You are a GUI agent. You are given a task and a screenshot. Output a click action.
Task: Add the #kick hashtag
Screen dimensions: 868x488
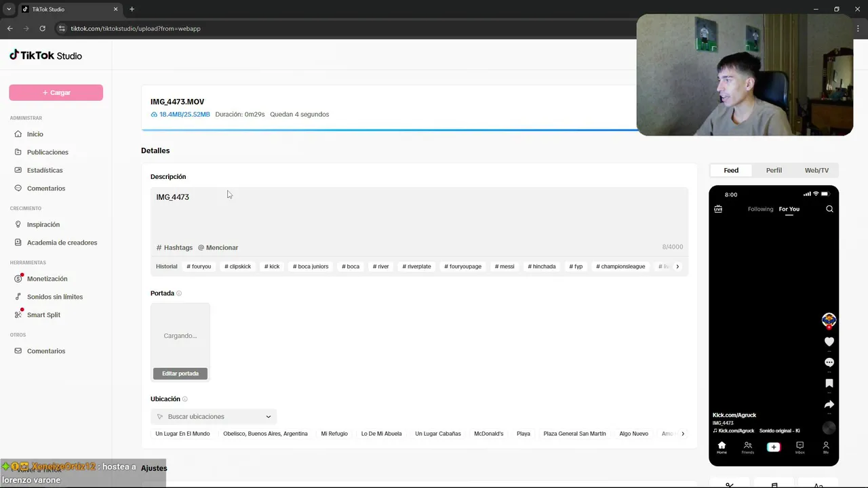[272, 266]
